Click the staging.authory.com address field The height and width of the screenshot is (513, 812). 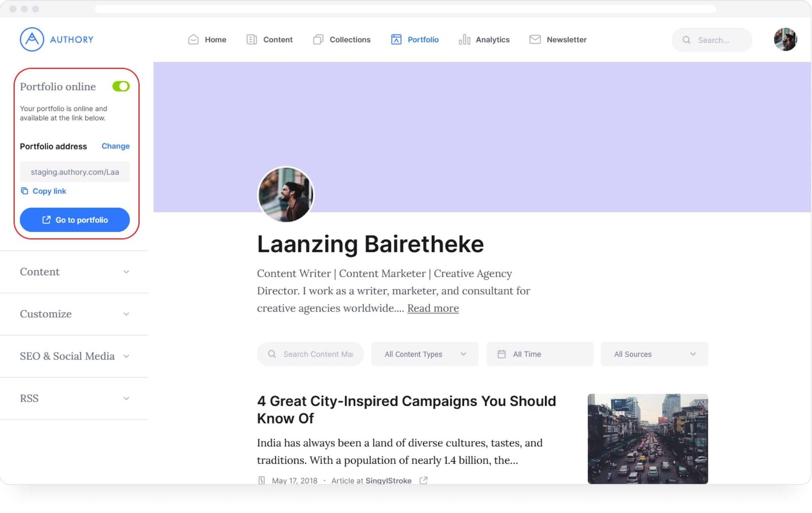[75, 172]
